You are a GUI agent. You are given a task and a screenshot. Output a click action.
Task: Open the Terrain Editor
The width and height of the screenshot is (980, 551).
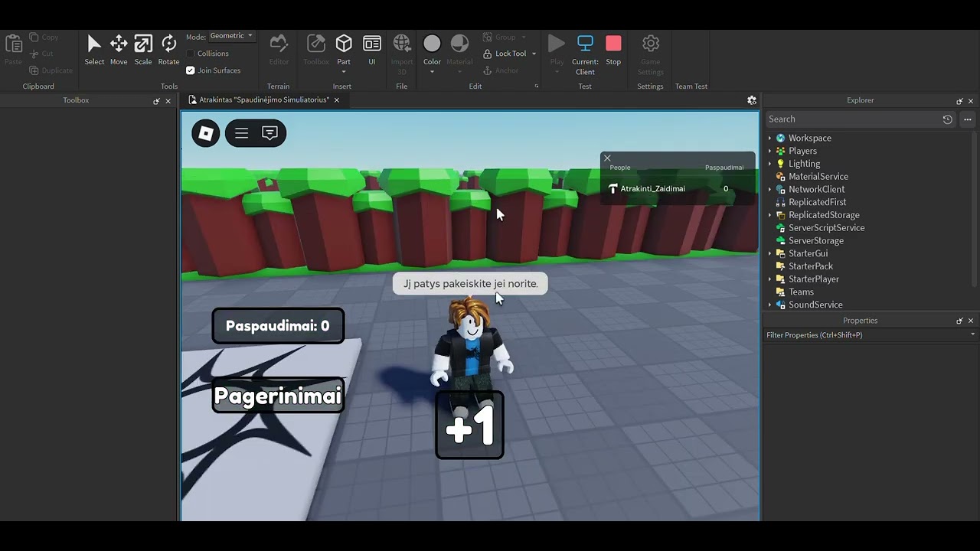click(279, 49)
